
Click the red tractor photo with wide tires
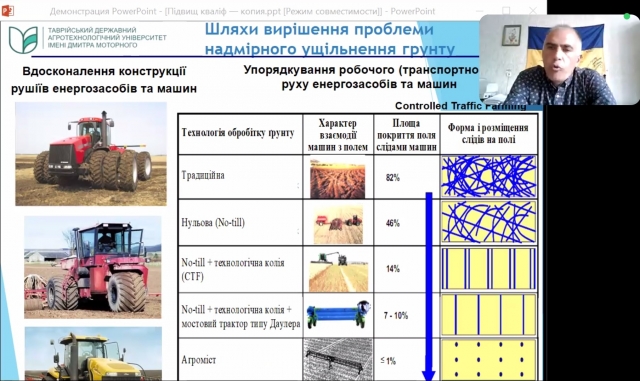click(x=93, y=267)
